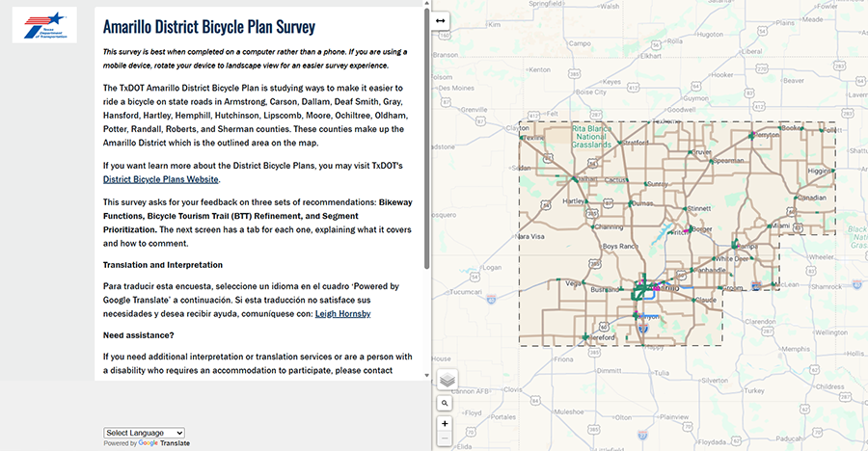Click the Tucumcari label on the map

click(466, 292)
